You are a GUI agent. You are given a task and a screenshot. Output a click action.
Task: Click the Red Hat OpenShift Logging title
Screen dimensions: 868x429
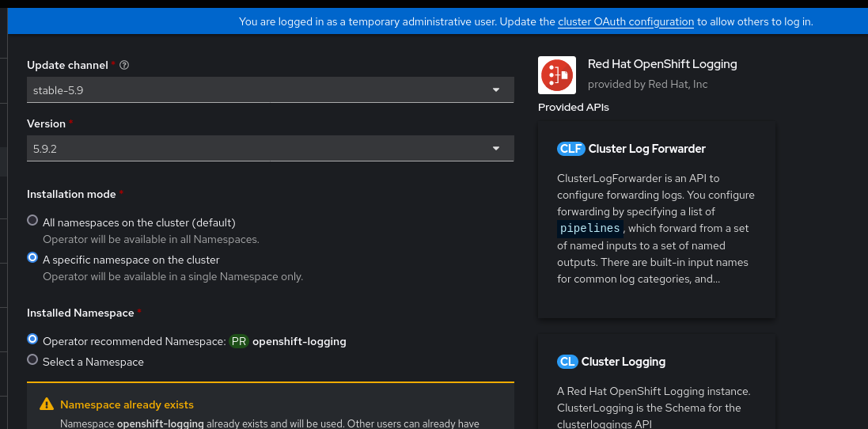click(661, 64)
